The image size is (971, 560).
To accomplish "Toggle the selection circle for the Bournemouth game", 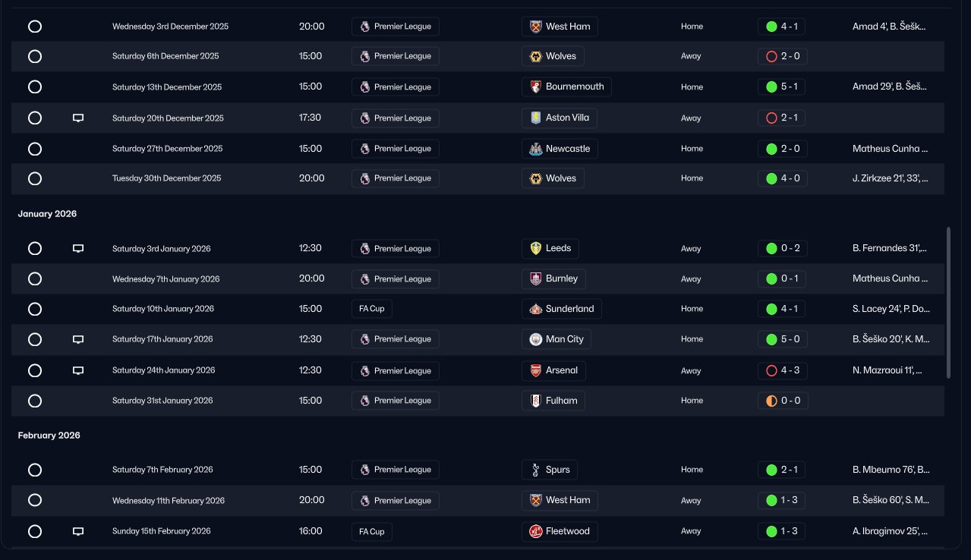I will click(x=34, y=87).
